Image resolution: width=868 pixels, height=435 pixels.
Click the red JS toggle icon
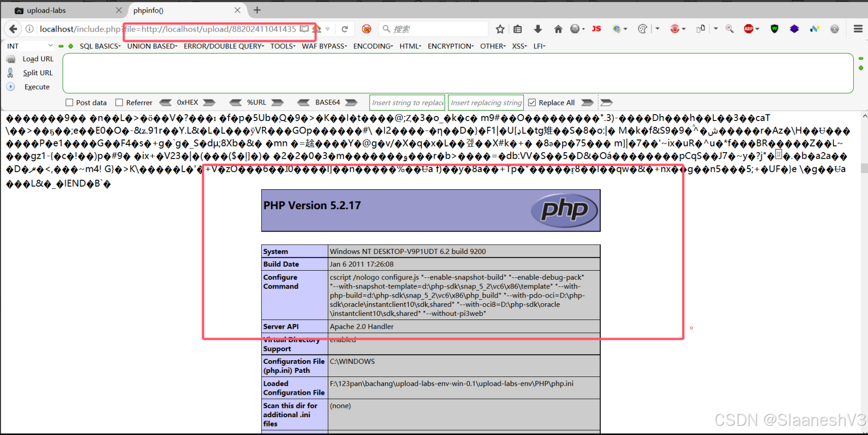[597, 29]
